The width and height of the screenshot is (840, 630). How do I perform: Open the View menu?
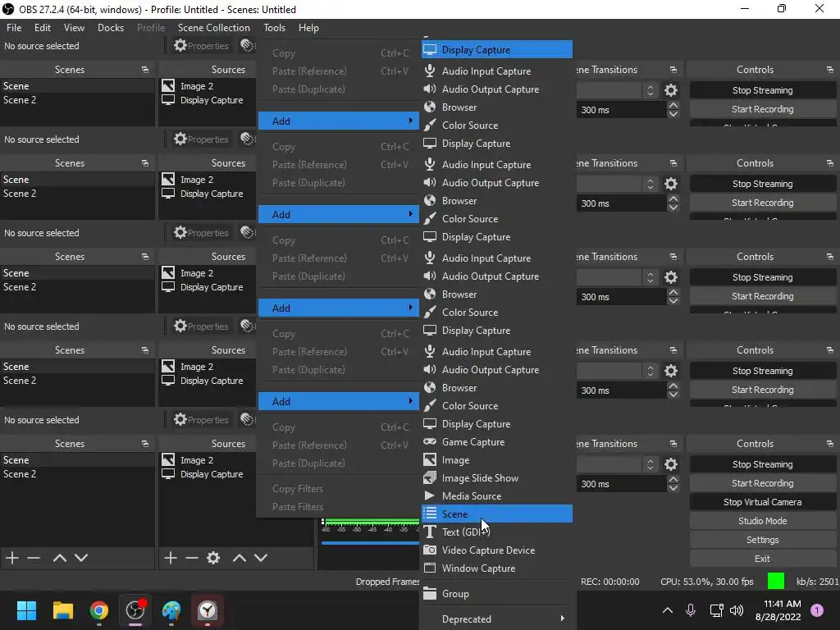(x=74, y=28)
